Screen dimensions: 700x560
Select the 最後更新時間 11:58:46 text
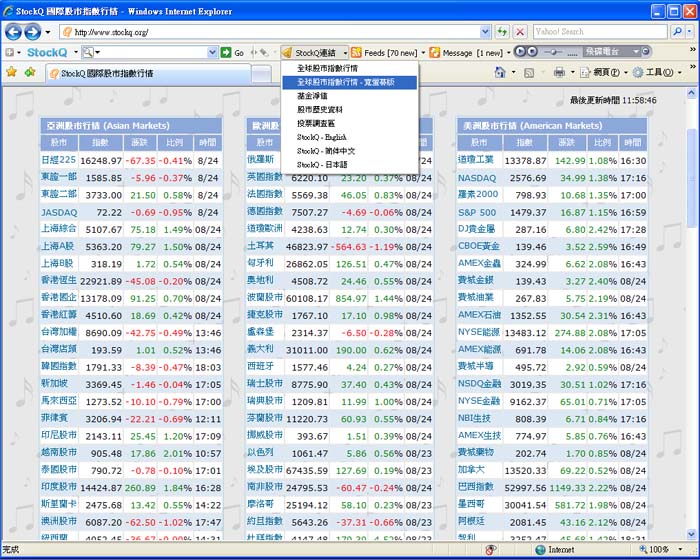coord(613,100)
